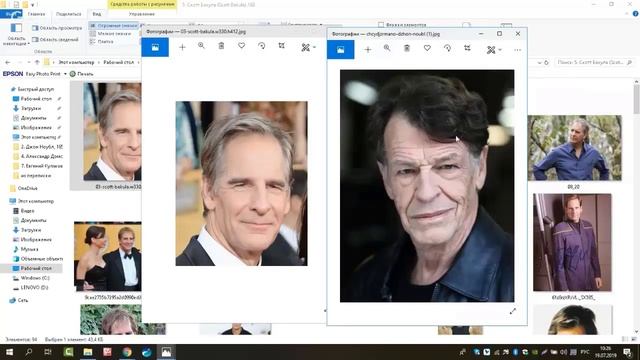Select thumbnail of man in purple uniform
The width and height of the screenshot is (640, 360).
(572, 242)
